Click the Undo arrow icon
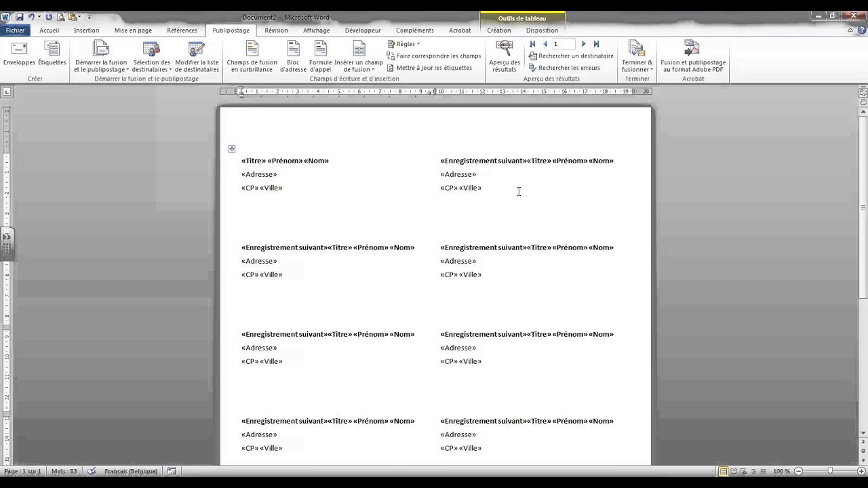Viewport: 868px width, 488px height. tap(31, 17)
